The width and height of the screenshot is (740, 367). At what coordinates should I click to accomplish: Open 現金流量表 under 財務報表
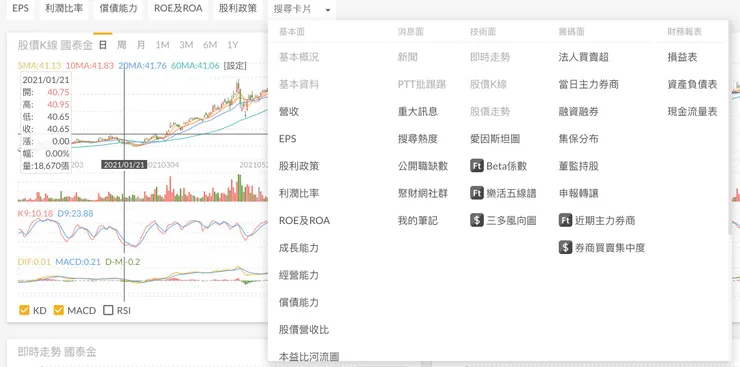point(692,111)
